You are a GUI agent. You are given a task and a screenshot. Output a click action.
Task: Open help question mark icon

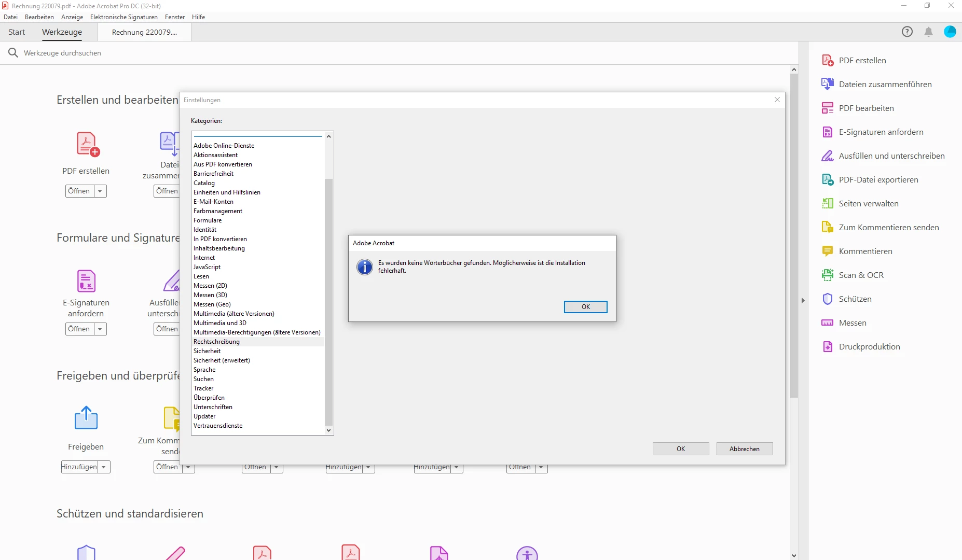pos(907,32)
